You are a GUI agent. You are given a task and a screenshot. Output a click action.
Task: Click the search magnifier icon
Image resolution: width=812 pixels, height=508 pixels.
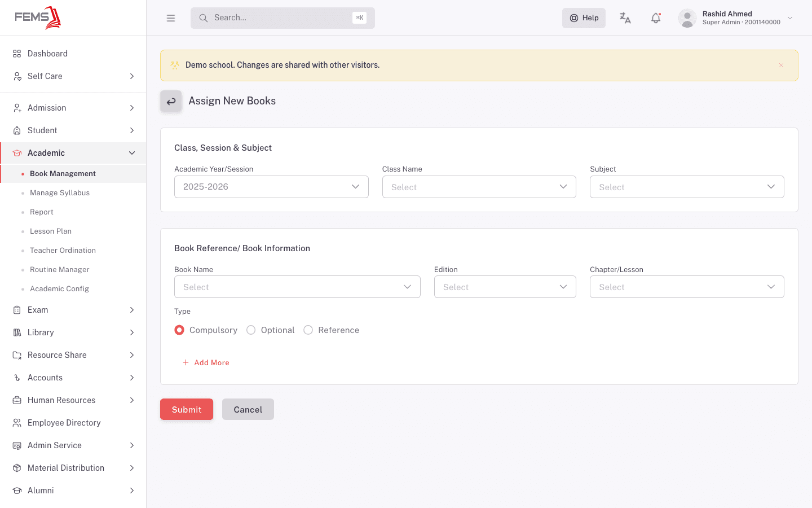203,18
